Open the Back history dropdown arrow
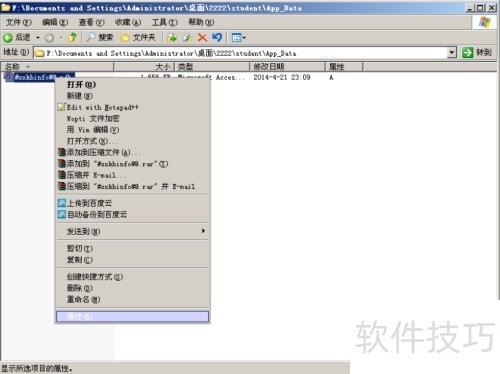This screenshot has width=500, height=374. point(38,38)
